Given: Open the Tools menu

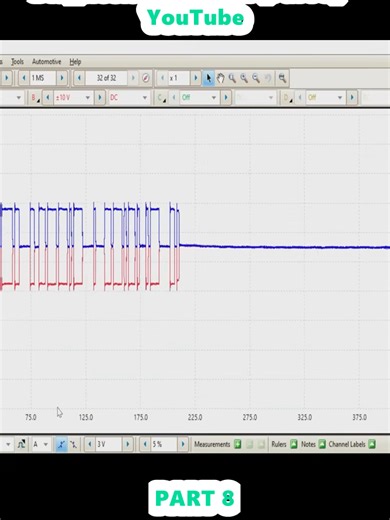Looking at the screenshot, I should 17,62.
